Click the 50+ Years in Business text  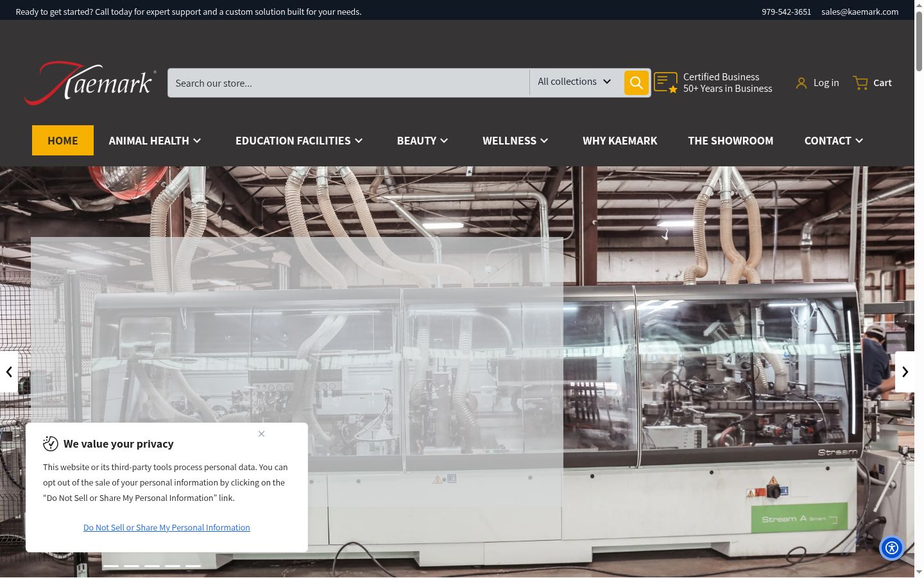tap(728, 89)
